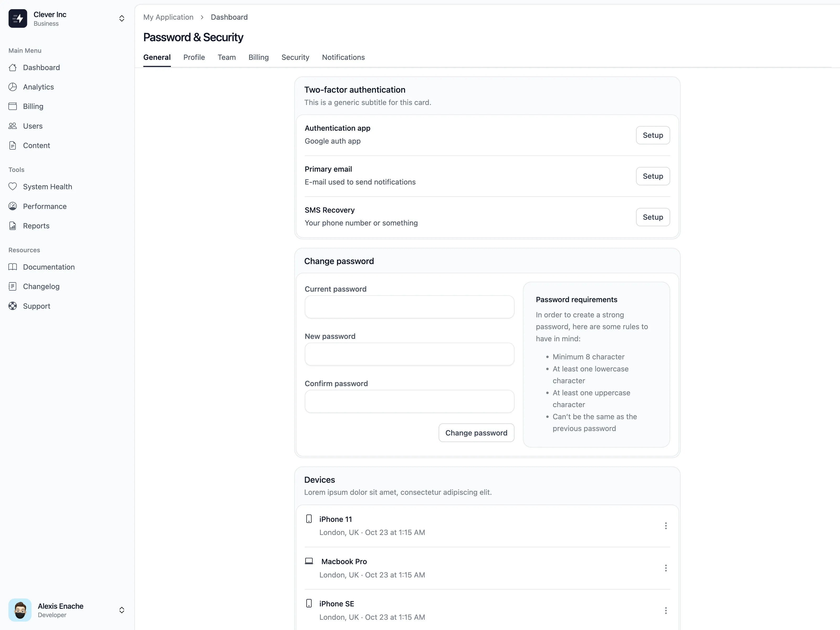Viewport: 840px width, 630px height.
Task: Open the Notifications tab
Action: [x=343, y=57]
